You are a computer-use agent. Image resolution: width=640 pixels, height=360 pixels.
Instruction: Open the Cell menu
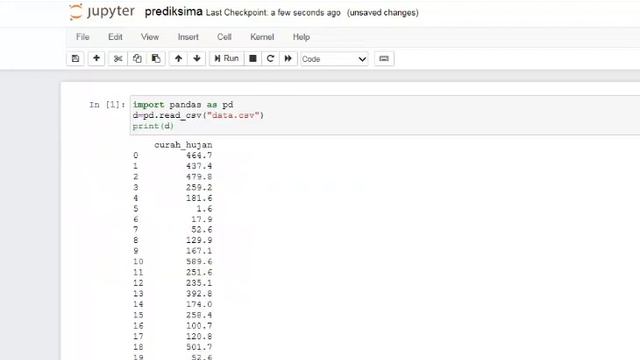[x=224, y=37]
